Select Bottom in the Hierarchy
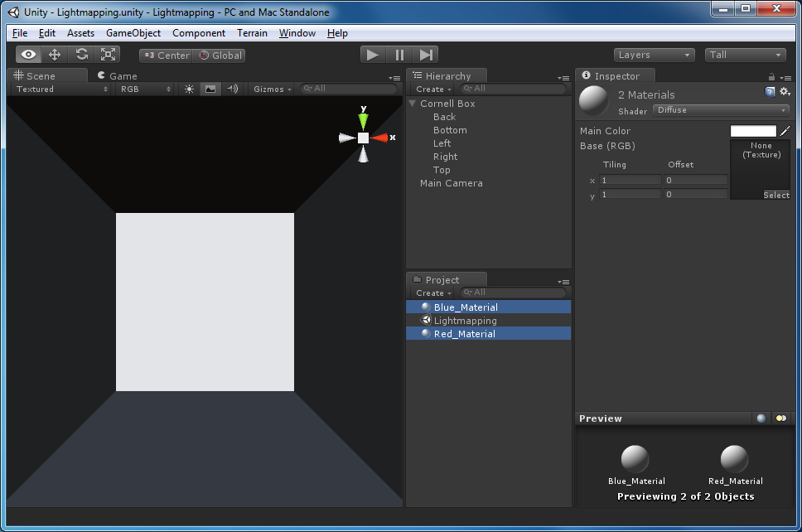 click(450, 130)
